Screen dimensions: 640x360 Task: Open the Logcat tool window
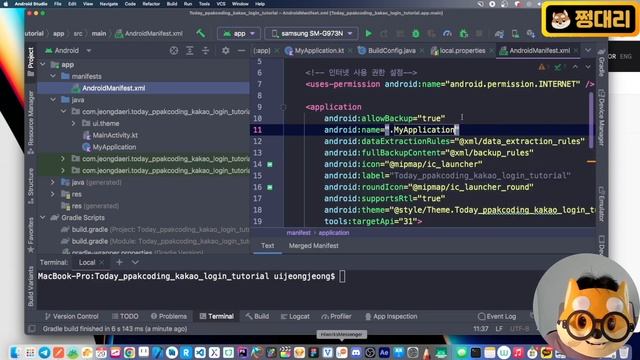point(295,316)
